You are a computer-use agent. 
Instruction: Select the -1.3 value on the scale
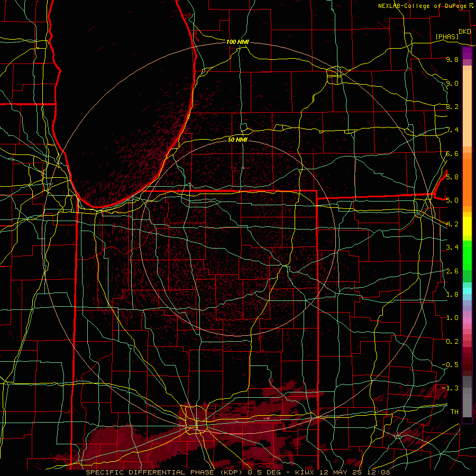(450, 388)
